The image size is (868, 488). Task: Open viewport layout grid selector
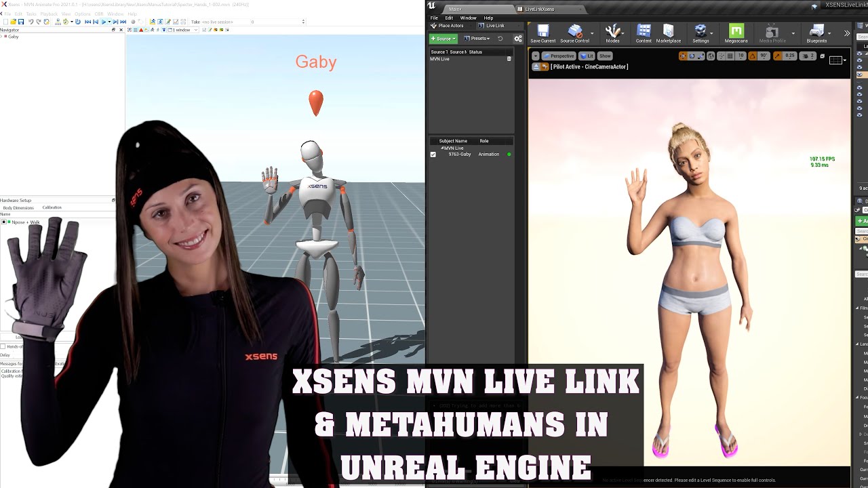pyautogui.click(x=838, y=60)
